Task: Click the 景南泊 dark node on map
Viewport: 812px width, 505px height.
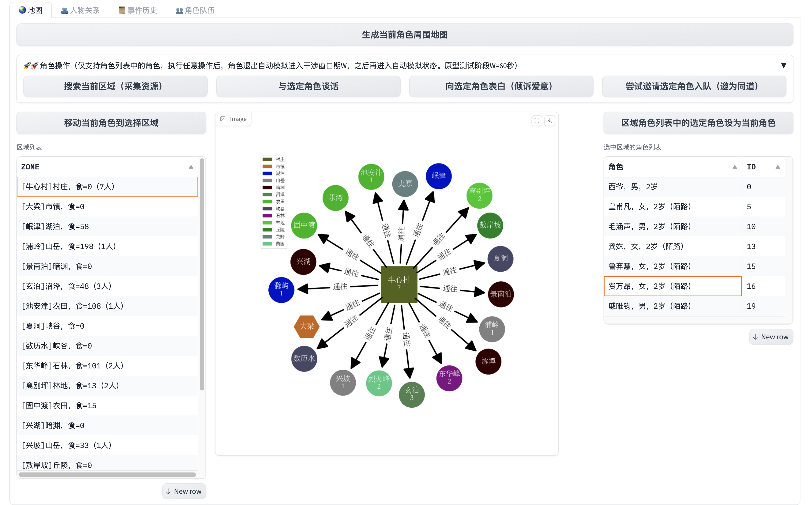Action: click(501, 294)
